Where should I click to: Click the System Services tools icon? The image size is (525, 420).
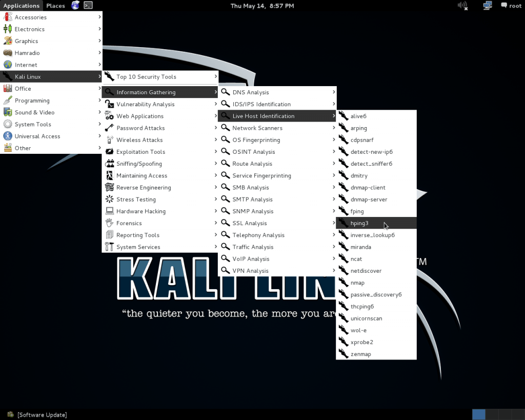pos(110,247)
